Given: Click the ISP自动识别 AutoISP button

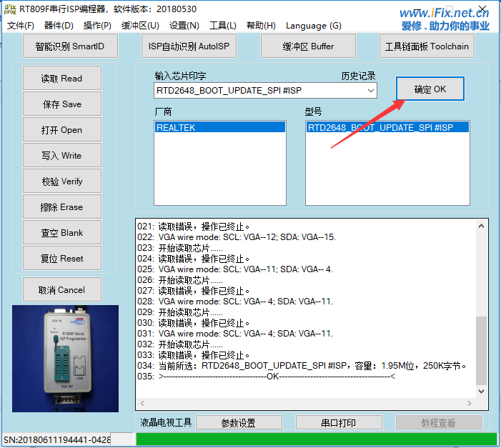Looking at the screenshot, I should click(188, 46).
